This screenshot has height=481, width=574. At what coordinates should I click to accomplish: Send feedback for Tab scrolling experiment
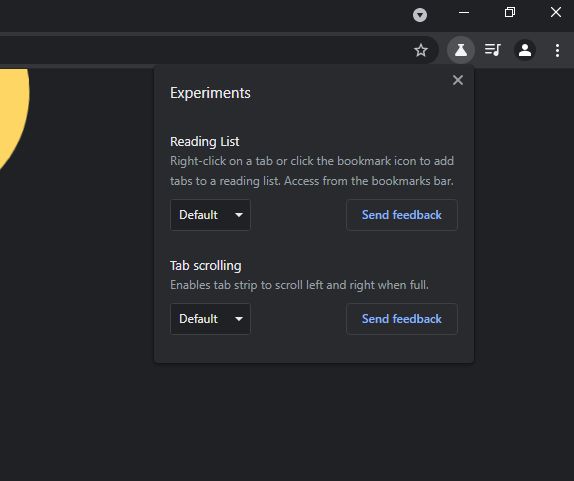402,319
